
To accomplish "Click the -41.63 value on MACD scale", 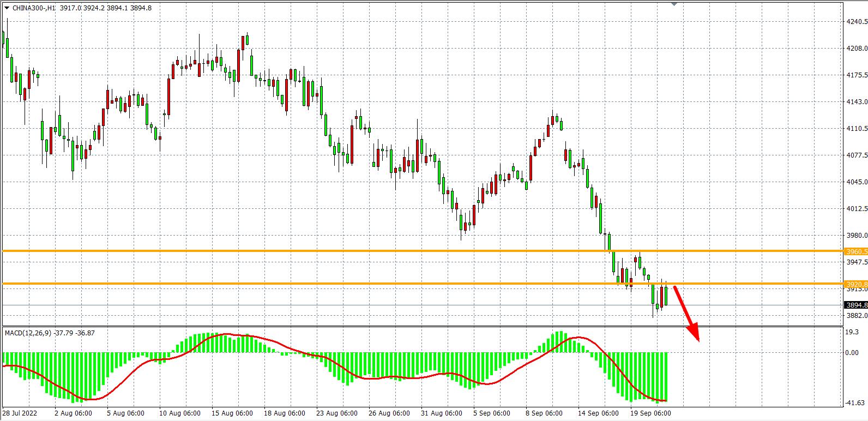I will coord(854,403).
